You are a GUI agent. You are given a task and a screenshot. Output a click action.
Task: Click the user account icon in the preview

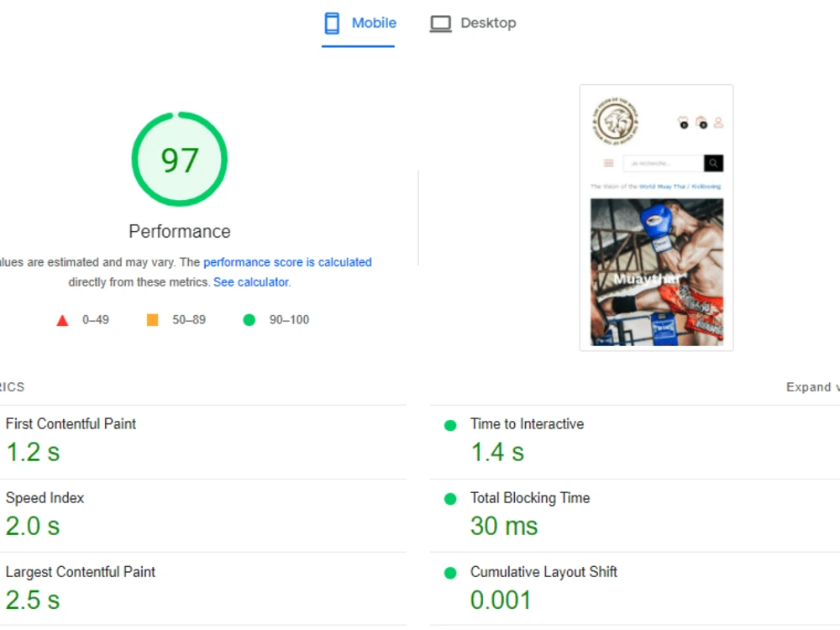tap(719, 123)
